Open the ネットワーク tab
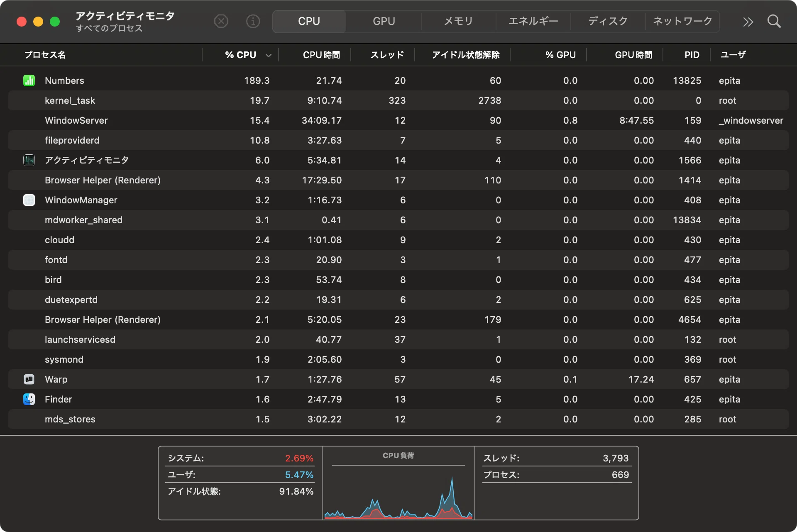 (682, 21)
